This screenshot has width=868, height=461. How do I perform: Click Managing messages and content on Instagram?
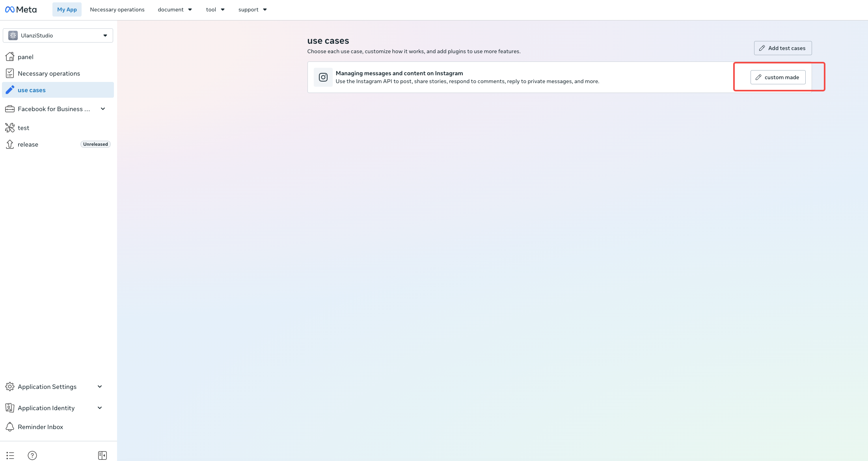coord(399,73)
